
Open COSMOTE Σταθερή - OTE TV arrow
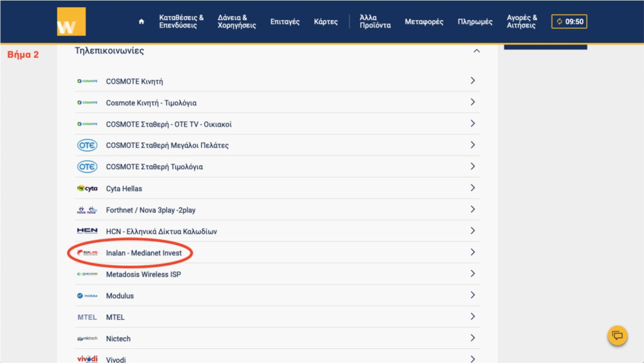click(x=473, y=123)
